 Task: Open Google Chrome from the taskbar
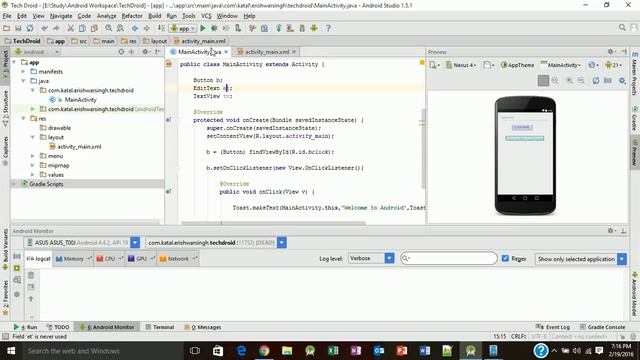click(264, 351)
